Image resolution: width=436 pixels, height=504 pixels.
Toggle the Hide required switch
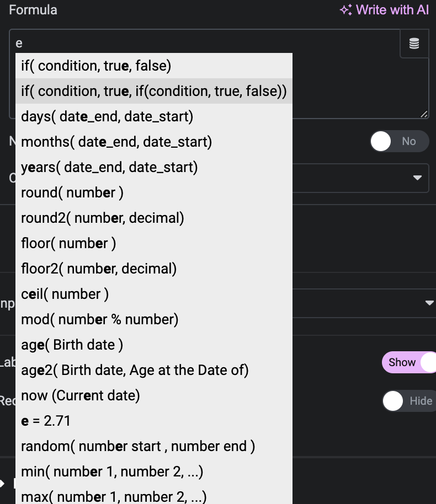click(409, 401)
